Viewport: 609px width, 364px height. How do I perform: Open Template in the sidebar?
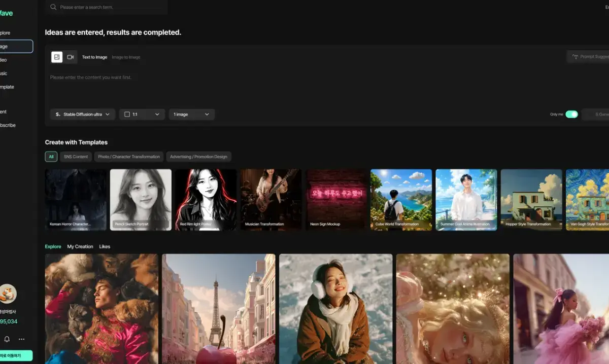point(7,87)
